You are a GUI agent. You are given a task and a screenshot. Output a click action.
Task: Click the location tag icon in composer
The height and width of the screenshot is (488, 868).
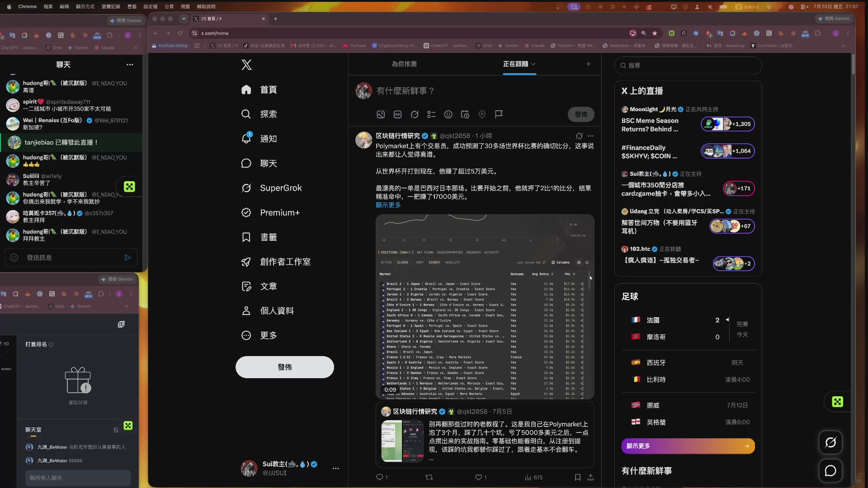[x=482, y=114]
